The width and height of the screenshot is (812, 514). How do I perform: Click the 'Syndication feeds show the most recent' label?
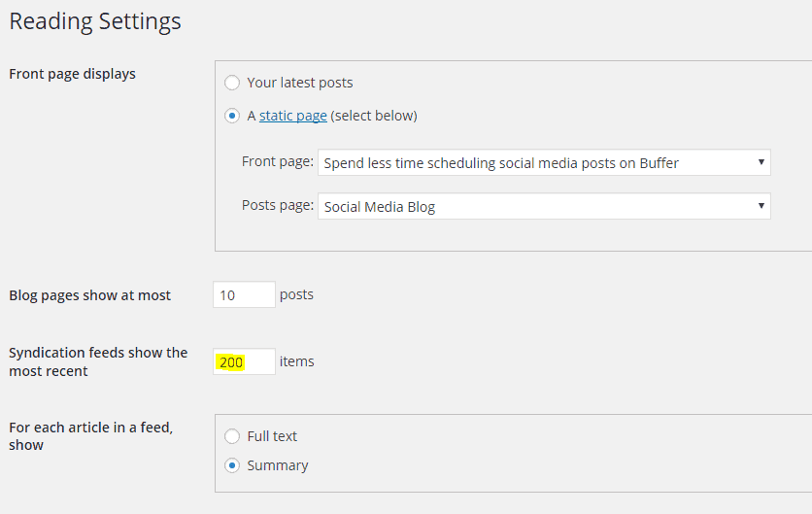(97, 361)
